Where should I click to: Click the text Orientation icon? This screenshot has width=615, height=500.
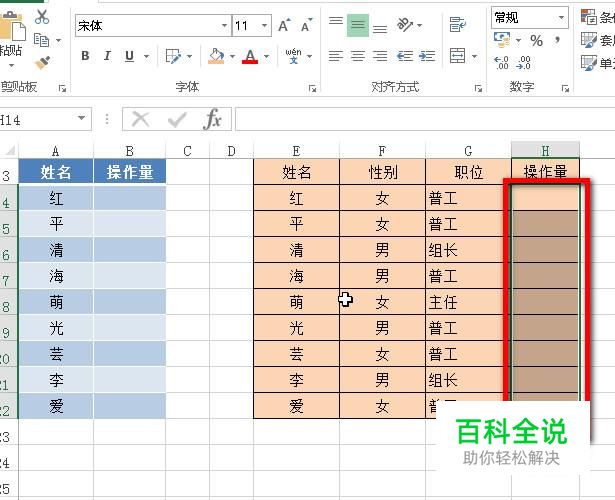point(406,25)
